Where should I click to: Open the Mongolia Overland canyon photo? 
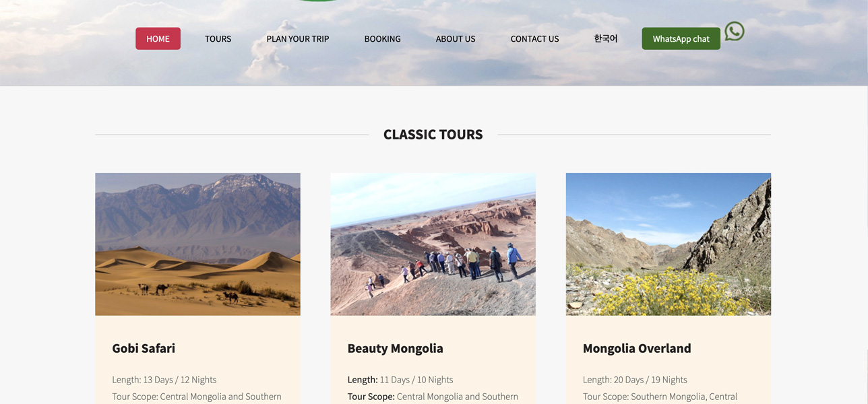pyautogui.click(x=668, y=244)
